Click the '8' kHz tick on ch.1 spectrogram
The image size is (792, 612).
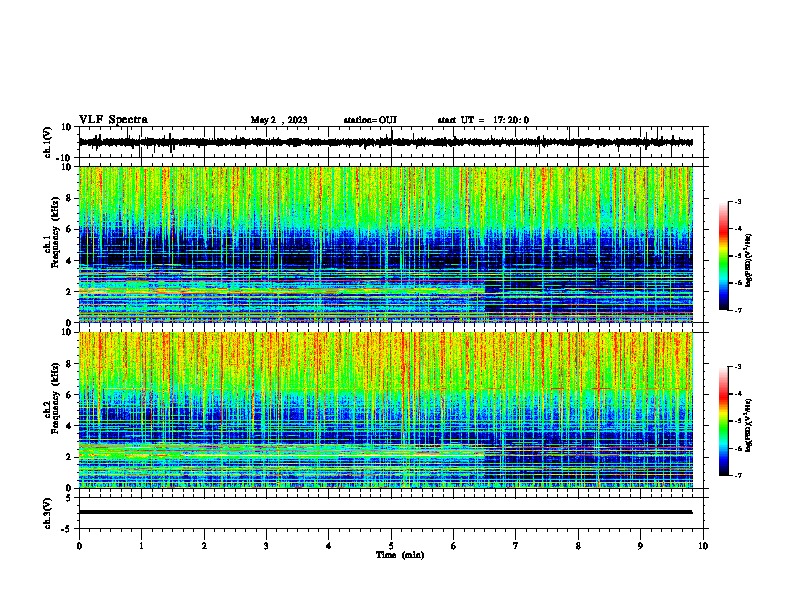coord(69,198)
